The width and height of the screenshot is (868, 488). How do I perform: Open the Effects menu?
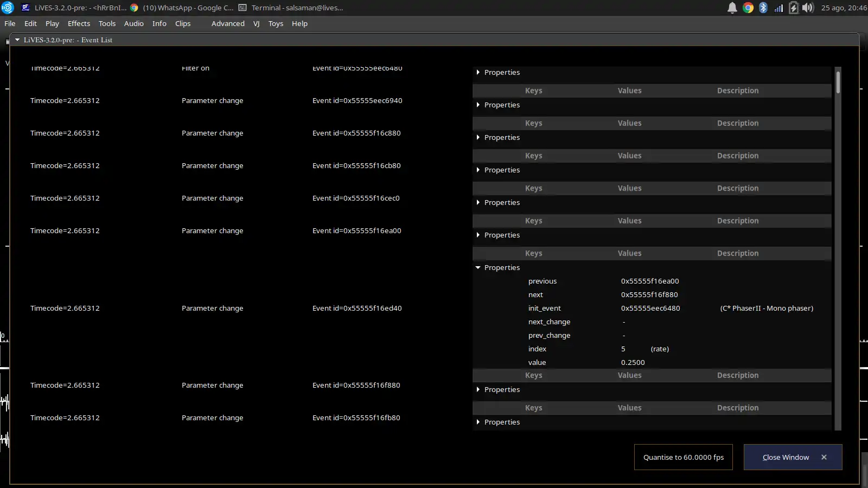coord(79,23)
